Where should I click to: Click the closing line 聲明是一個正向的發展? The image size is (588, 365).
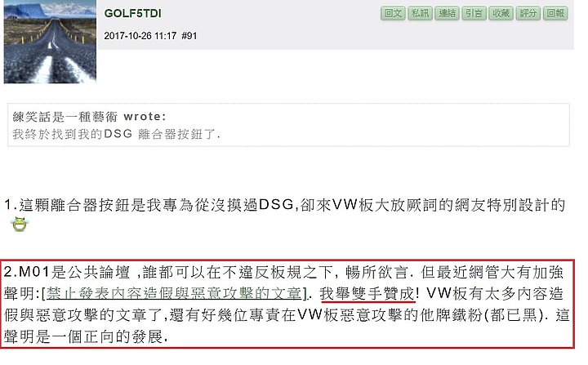[86, 336]
